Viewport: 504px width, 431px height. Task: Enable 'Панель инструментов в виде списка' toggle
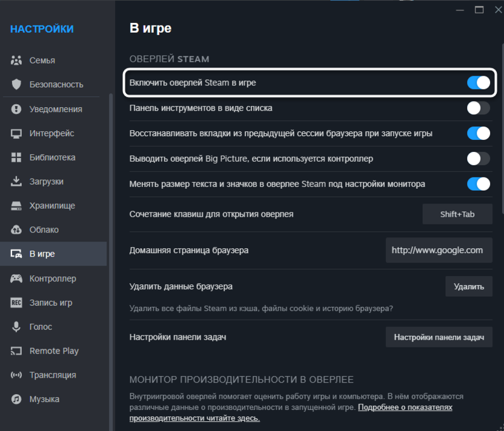pos(478,108)
